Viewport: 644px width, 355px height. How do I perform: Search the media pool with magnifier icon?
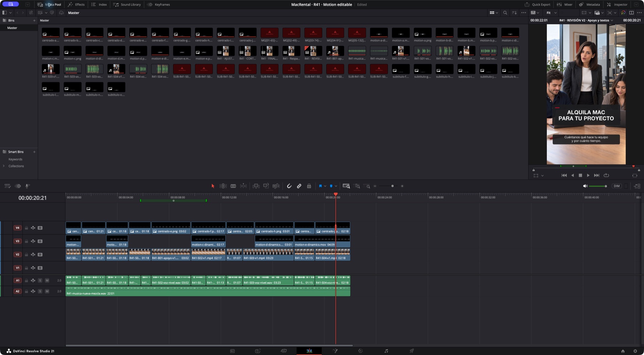coord(505,13)
